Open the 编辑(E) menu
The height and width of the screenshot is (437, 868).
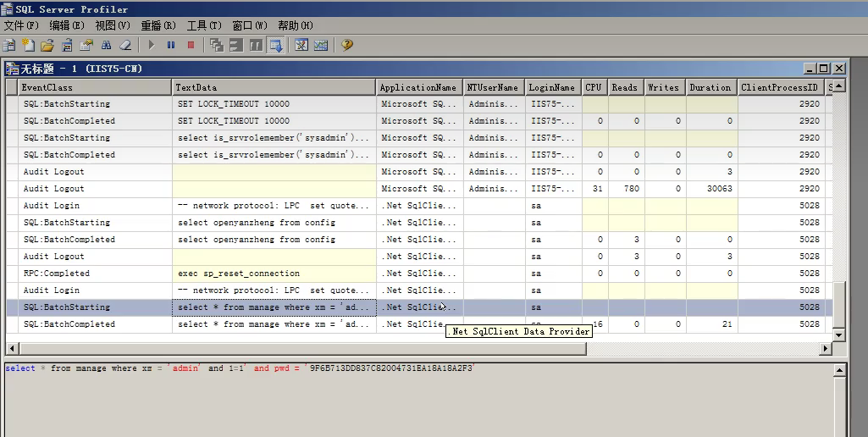click(67, 25)
